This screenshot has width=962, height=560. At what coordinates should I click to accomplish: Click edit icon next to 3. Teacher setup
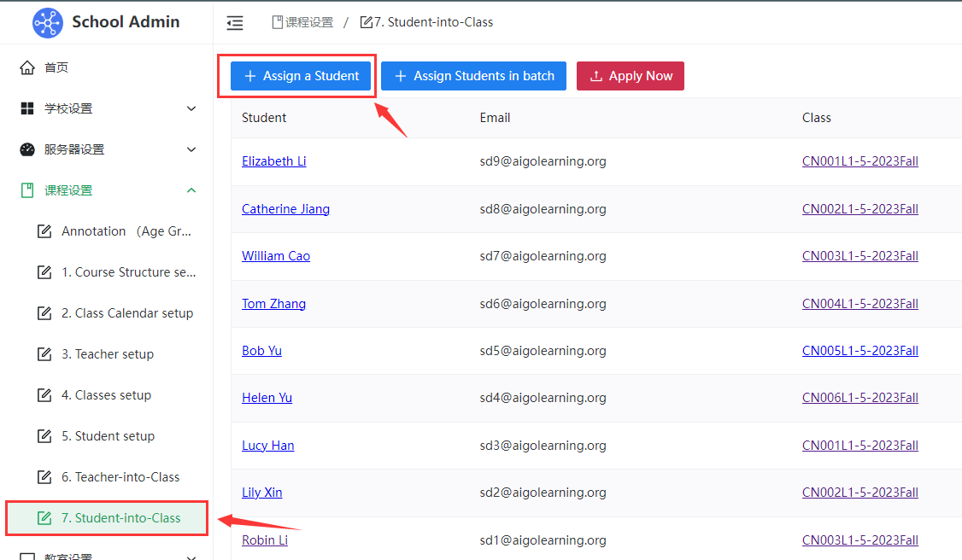tap(44, 354)
